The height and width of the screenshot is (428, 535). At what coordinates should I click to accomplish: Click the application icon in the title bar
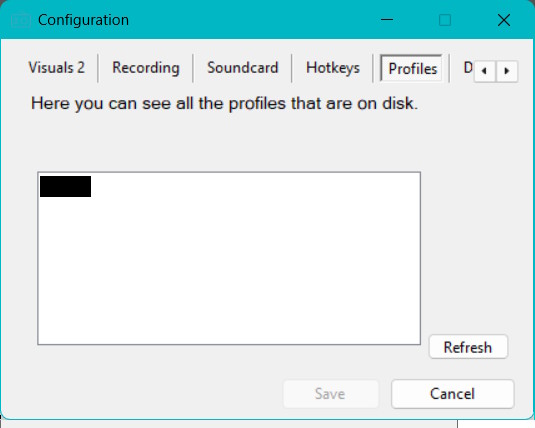tap(21, 20)
